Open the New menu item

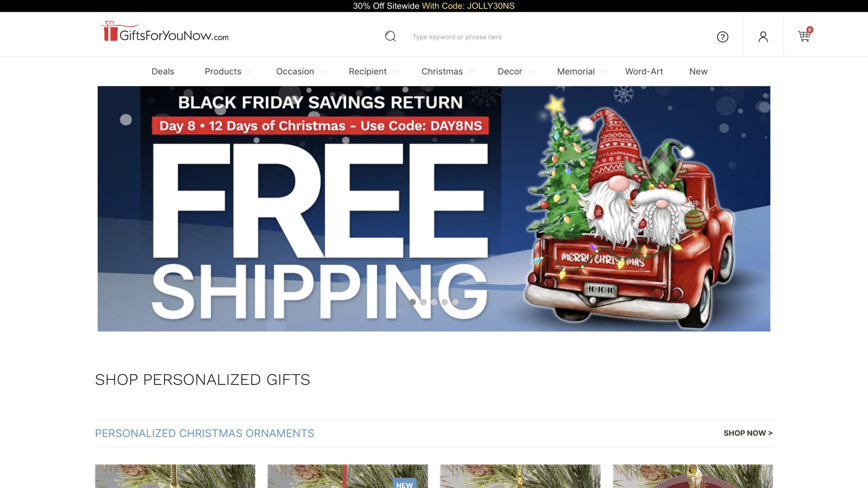click(x=698, y=71)
